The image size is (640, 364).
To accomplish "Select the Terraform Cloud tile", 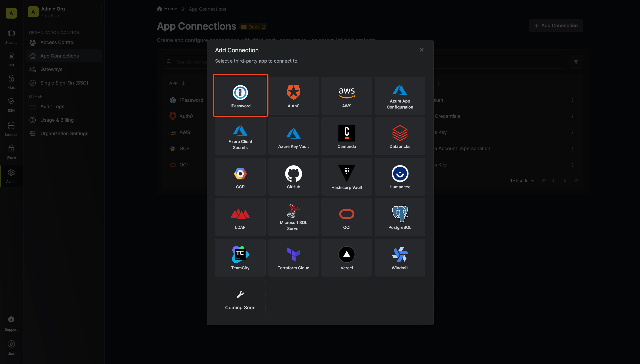I will pyautogui.click(x=294, y=257).
